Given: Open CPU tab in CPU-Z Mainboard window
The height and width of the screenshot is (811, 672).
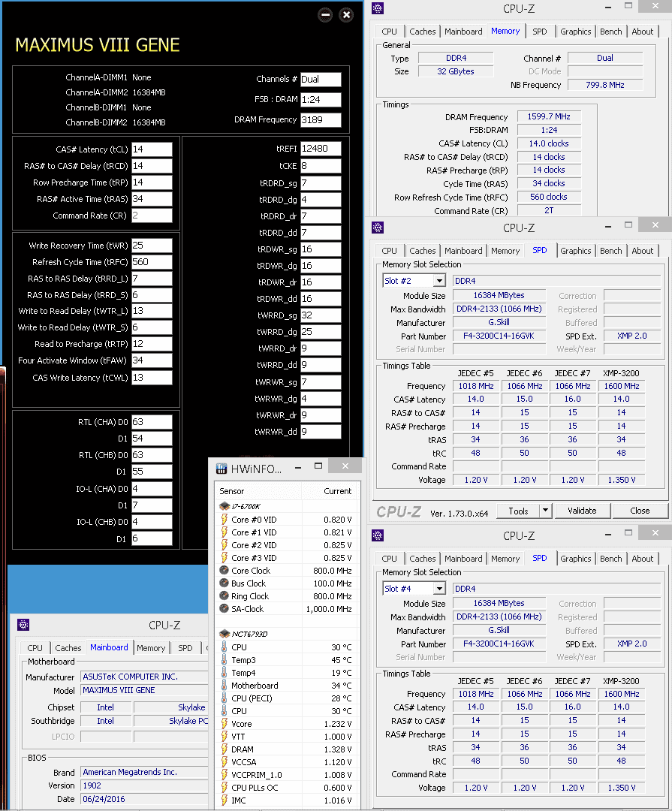Looking at the screenshot, I should 35,648.
